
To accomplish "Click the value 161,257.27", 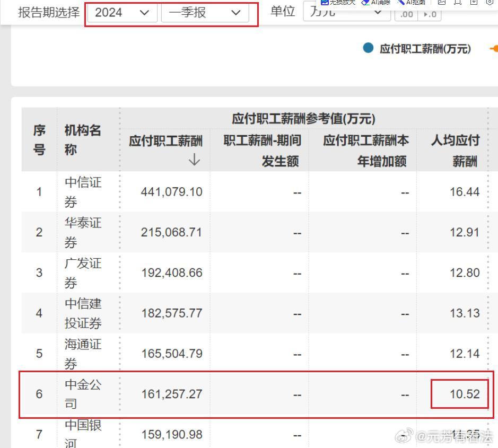I will (171, 394).
